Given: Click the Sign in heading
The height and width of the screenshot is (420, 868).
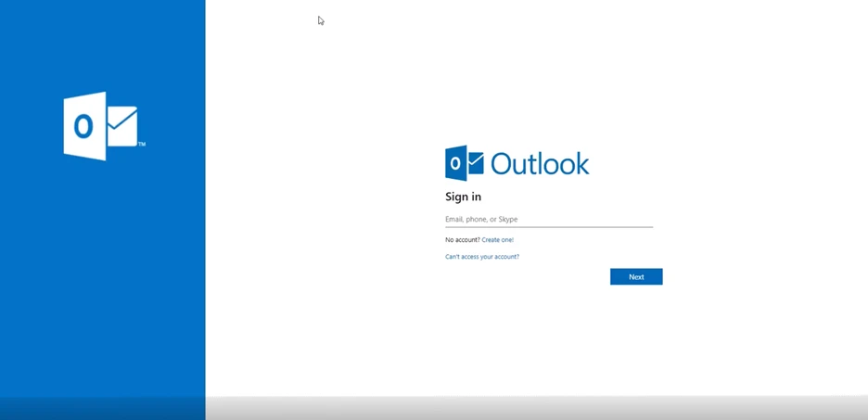Looking at the screenshot, I should [463, 197].
